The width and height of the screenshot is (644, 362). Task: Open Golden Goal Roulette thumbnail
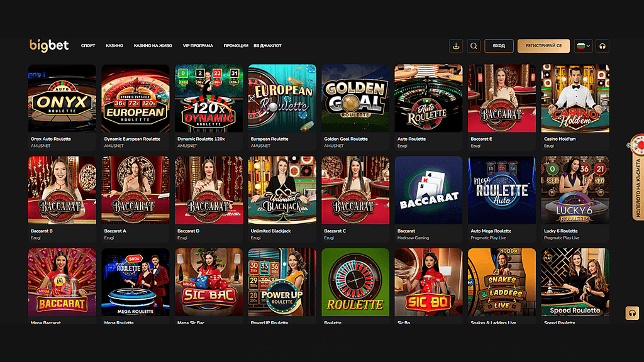coord(355,98)
